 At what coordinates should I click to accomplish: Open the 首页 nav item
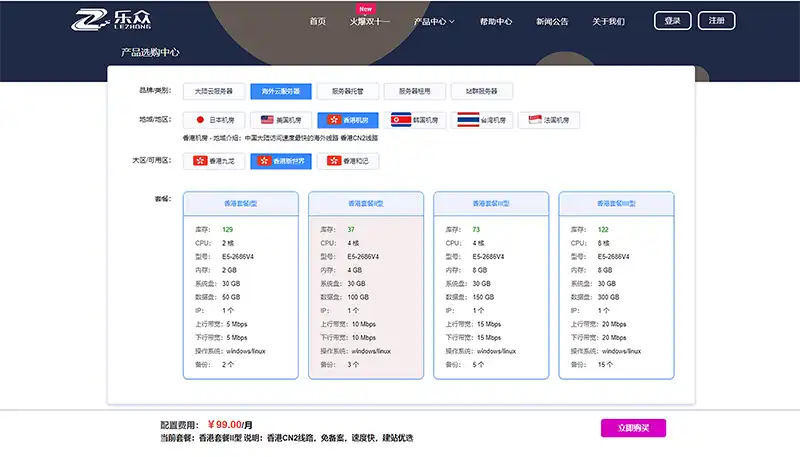(317, 21)
